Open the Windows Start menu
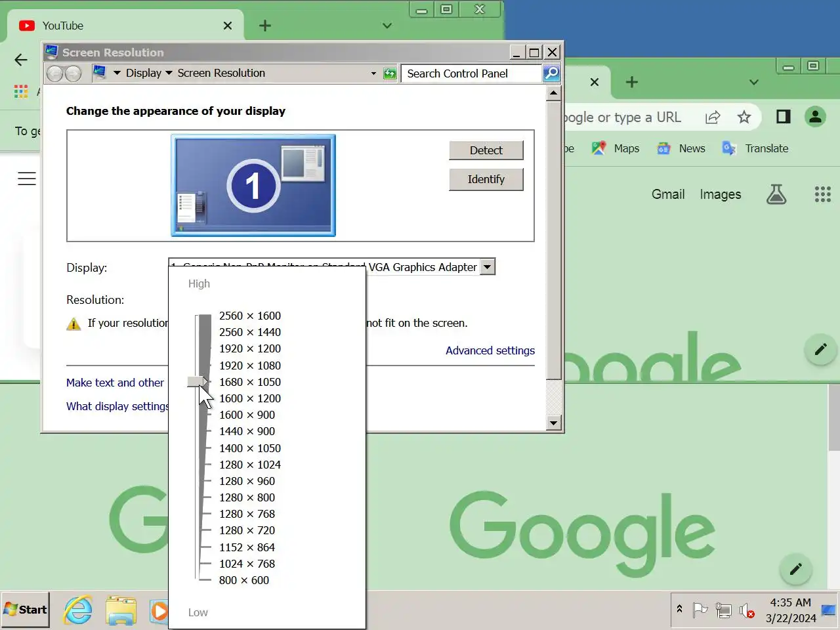 (x=25, y=610)
